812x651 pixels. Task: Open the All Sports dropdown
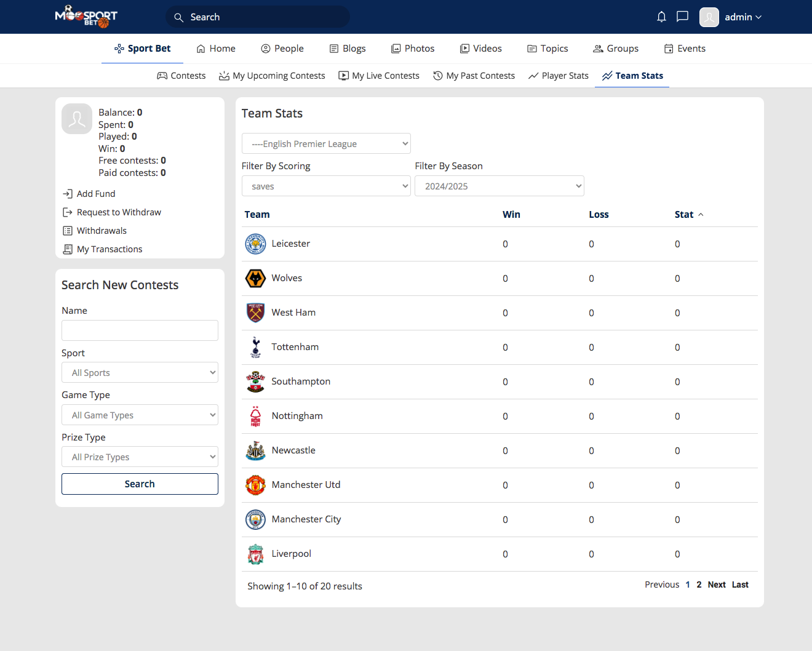[140, 372]
